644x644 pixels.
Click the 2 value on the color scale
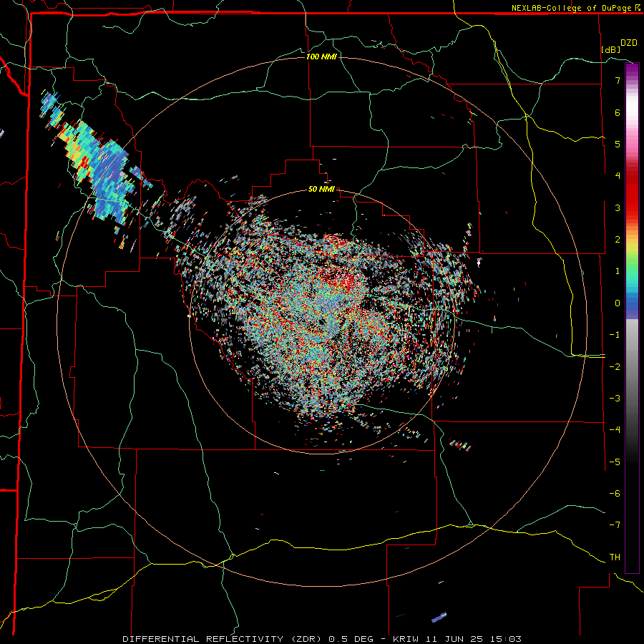click(618, 240)
